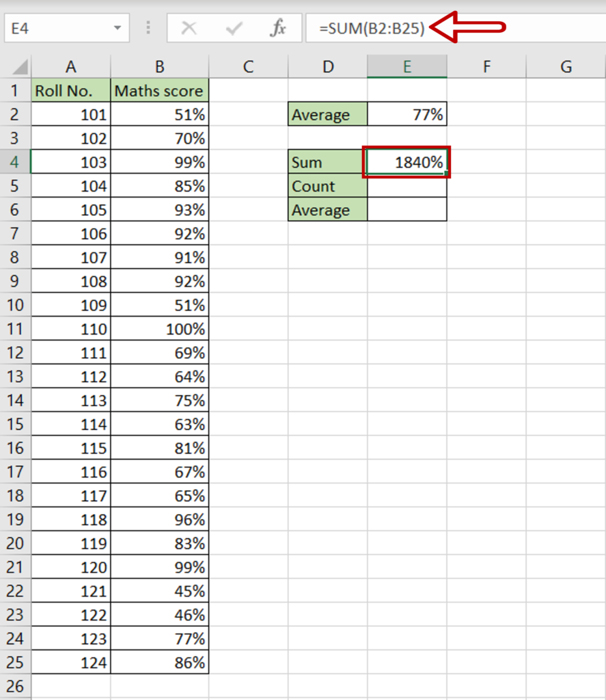Click the Maths score header cell
Screen dimensions: 606x700
[x=159, y=90]
